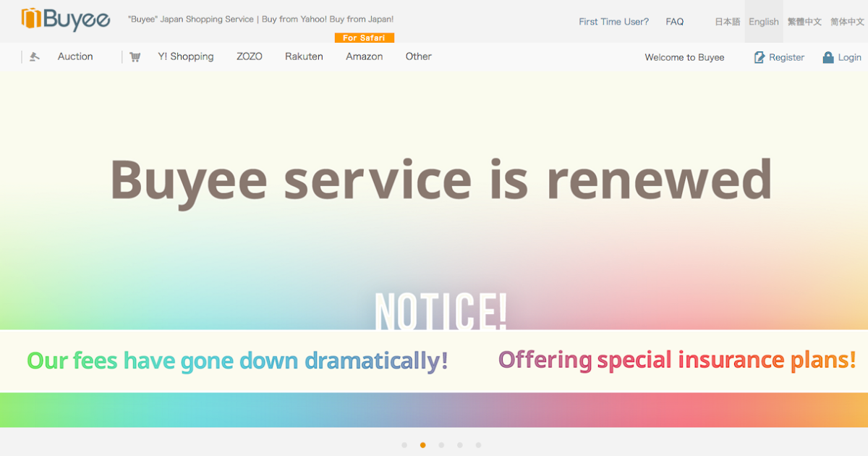868x456 pixels.
Task: Switch language to 繁體中文
Action: click(804, 22)
